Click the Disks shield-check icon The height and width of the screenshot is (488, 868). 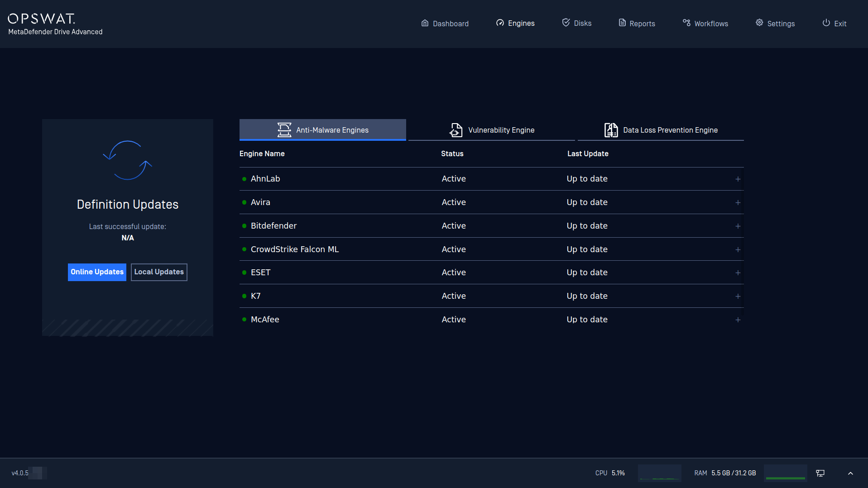click(x=566, y=23)
